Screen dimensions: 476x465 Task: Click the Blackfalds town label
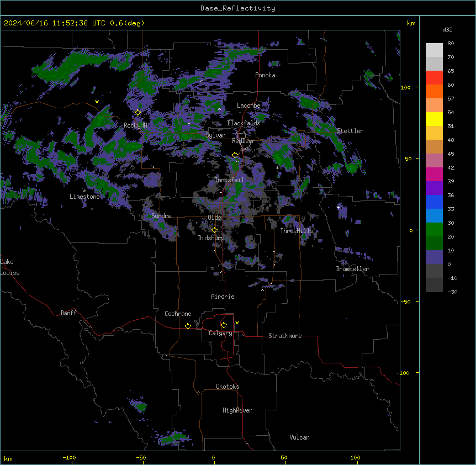pyautogui.click(x=244, y=123)
